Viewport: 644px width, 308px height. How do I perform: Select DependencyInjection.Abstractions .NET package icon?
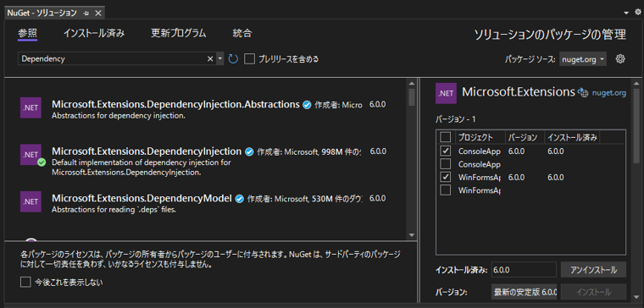[x=31, y=108]
